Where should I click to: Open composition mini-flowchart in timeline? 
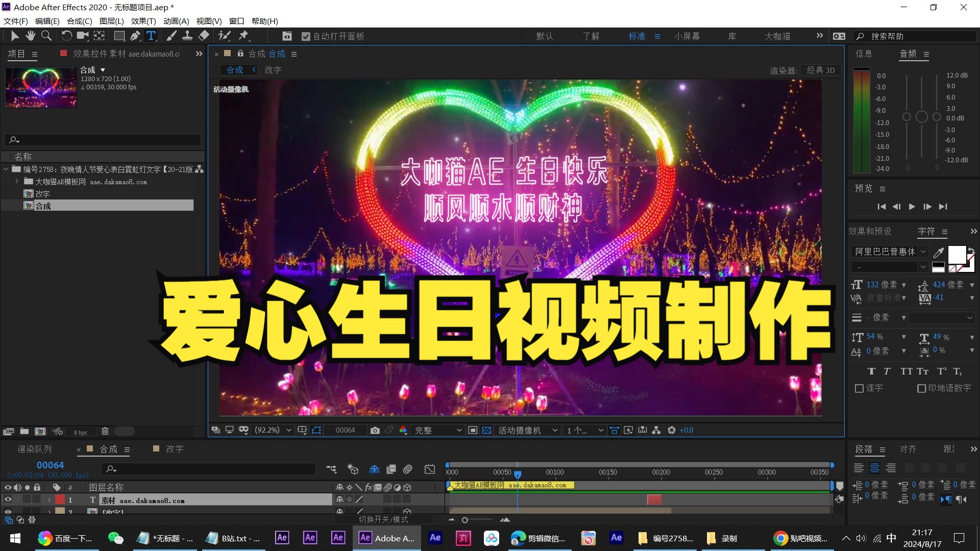(x=331, y=469)
